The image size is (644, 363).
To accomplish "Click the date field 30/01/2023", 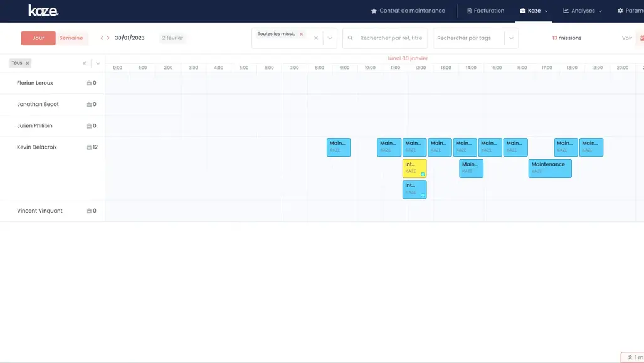I will click(x=130, y=38).
